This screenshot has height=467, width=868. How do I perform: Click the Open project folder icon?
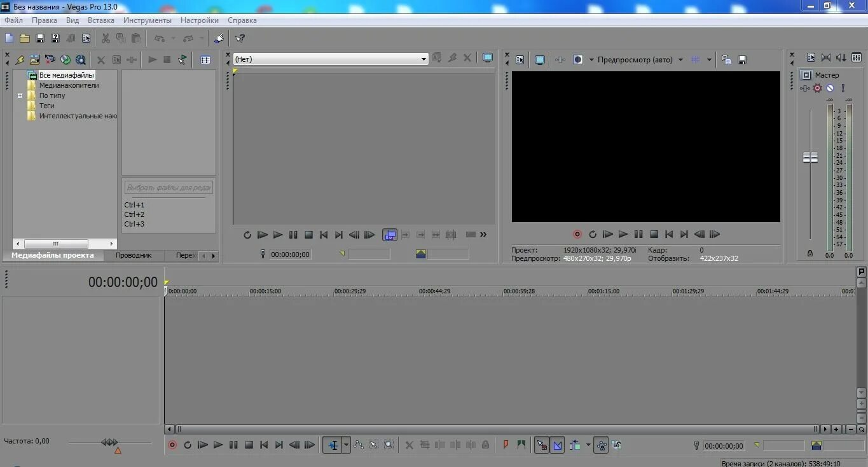point(25,39)
